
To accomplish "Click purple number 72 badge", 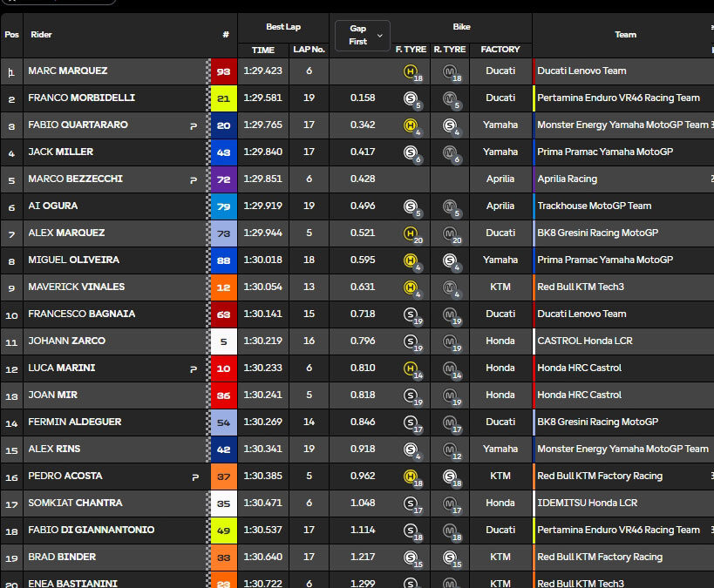I will [223, 179].
